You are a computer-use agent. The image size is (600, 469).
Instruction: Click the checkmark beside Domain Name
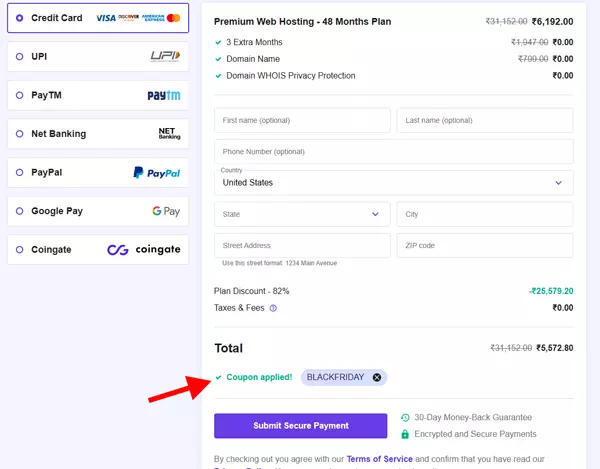(x=218, y=59)
